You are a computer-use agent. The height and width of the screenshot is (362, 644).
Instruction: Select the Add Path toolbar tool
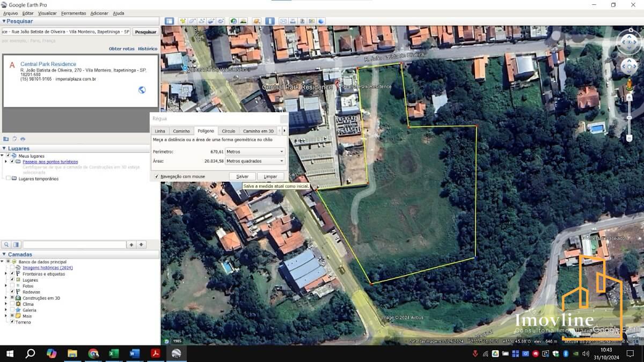click(x=201, y=21)
